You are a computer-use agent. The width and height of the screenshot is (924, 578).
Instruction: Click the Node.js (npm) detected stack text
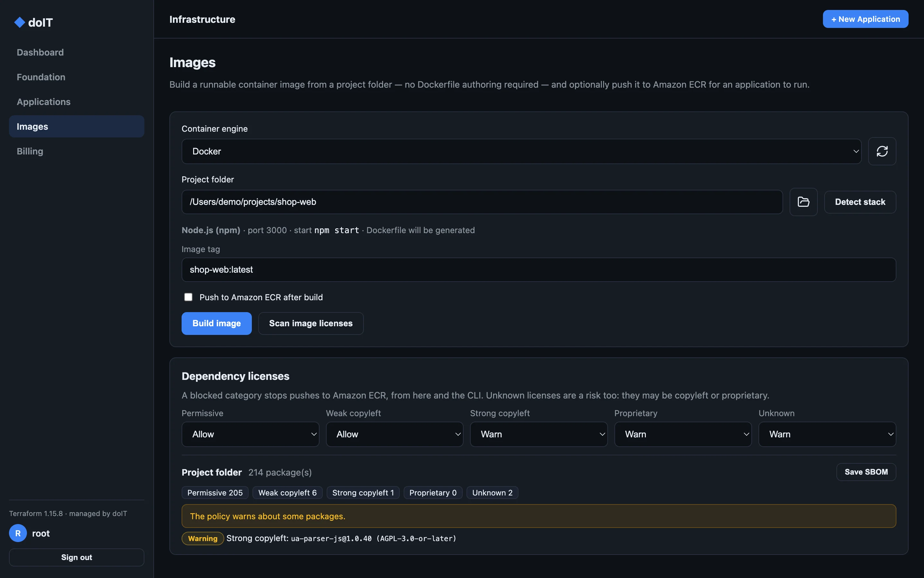click(211, 230)
